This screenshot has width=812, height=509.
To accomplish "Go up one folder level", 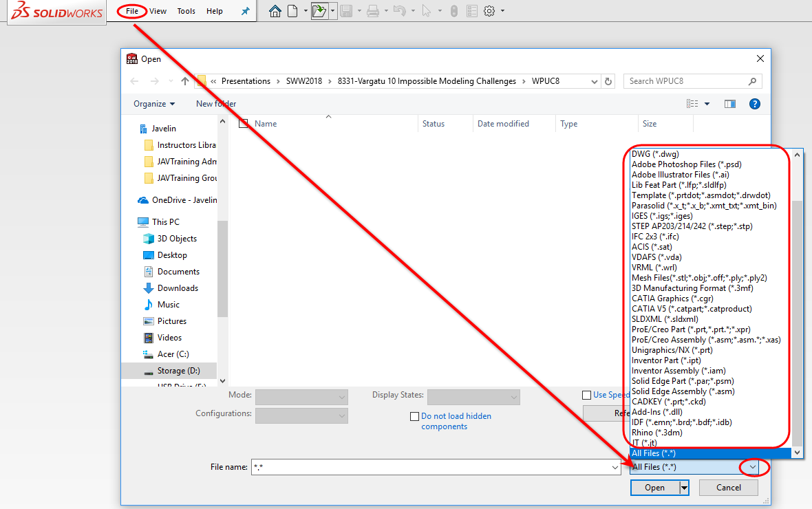I will 185,80.
